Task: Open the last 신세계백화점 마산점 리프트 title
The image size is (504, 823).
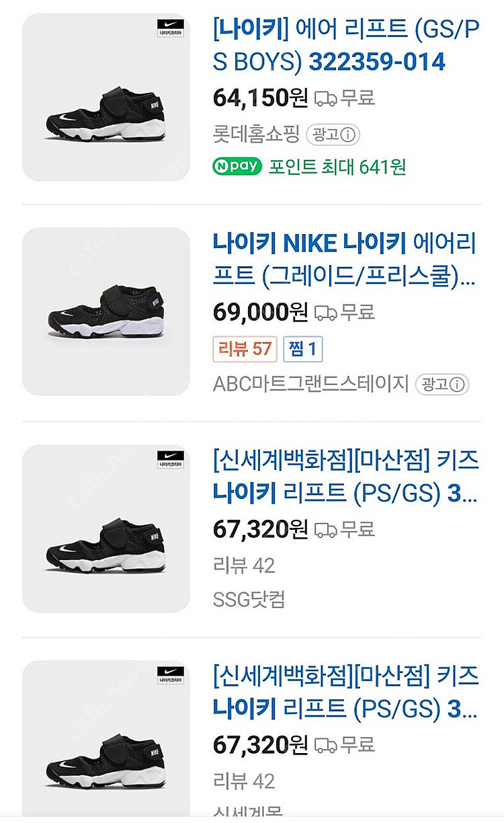Action: tap(345, 693)
